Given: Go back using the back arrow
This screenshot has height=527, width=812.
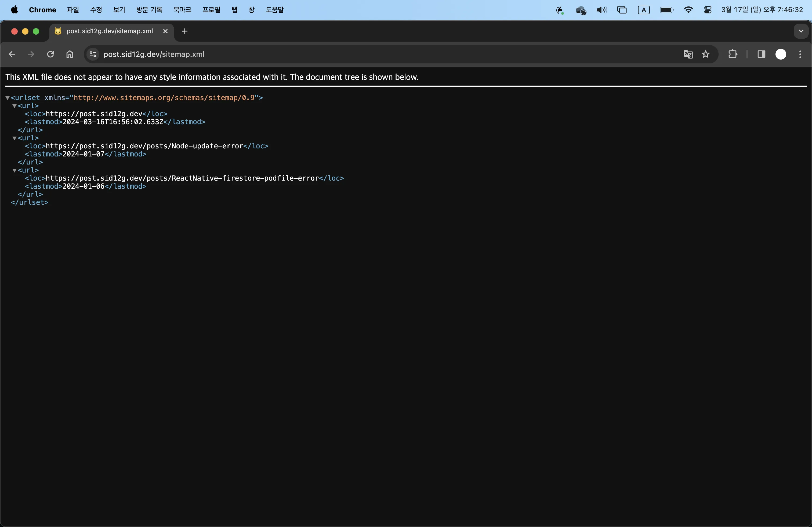Looking at the screenshot, I should 12,54.
